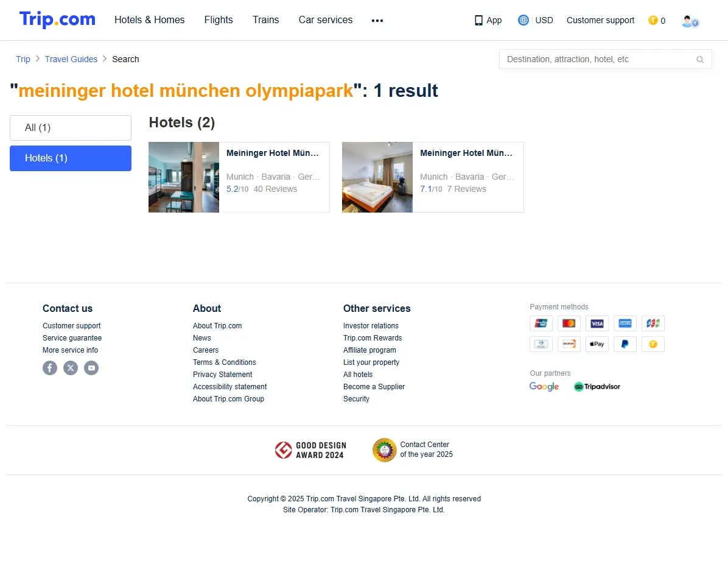Image resolution: width=728 pixels, height=561 pixels.
Task: Click the PayPal payment icon
Action: (625, 344)
